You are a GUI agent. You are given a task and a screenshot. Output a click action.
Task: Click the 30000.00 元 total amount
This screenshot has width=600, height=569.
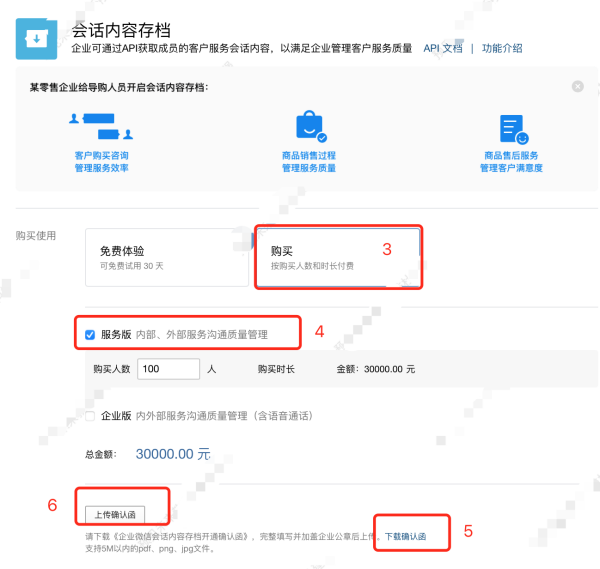click(x=173, y=453)
